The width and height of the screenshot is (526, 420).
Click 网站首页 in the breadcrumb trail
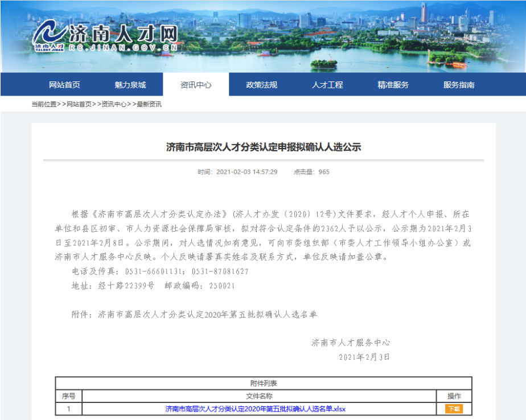click(79, 104)
